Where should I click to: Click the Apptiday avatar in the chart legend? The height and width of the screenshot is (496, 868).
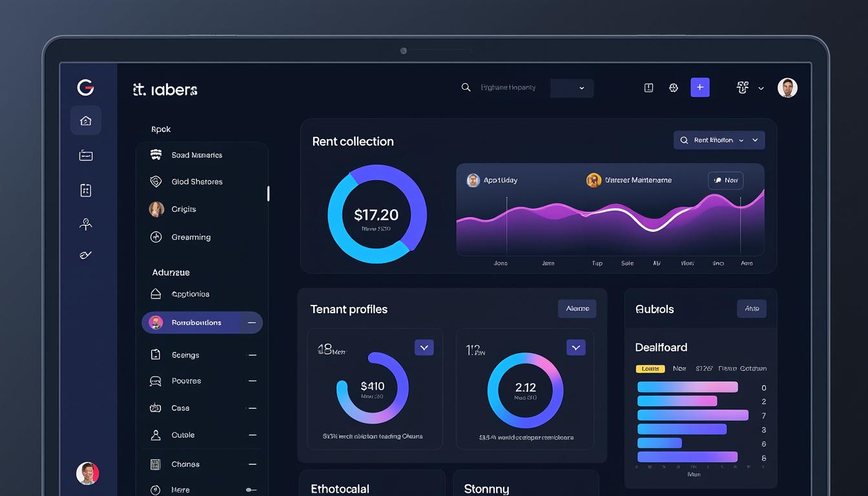coord(473,180)
